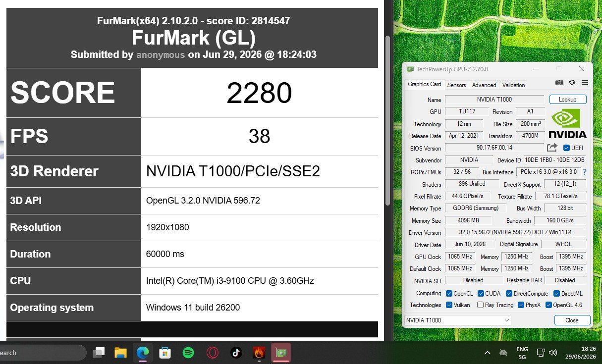Open Task View from the taskbar
This screenshot has height=364, width=602.
99,353
